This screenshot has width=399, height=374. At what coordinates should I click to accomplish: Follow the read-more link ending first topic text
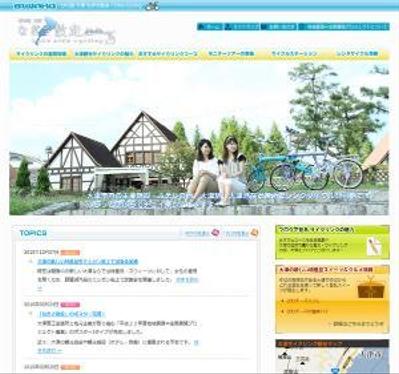(187, 280)
